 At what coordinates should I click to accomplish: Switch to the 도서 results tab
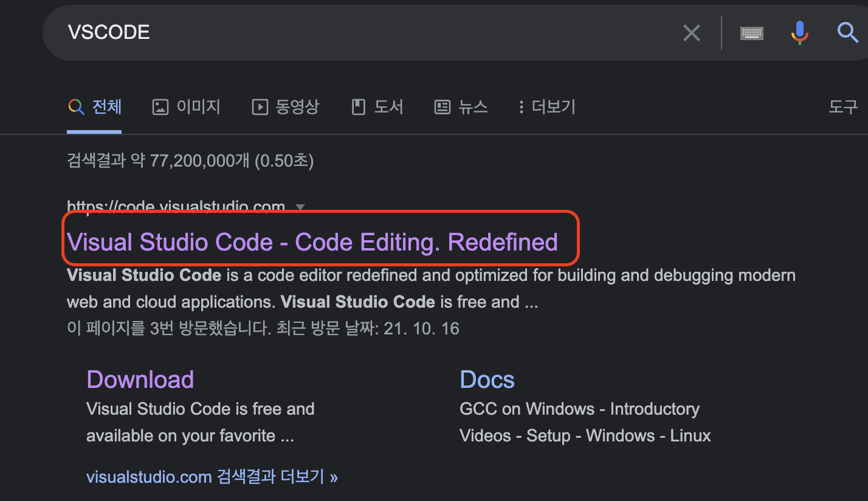(377, 107)
